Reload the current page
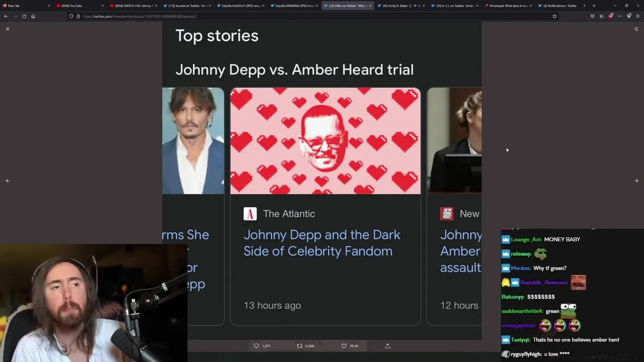644x362 pixels. coord(24,16)
